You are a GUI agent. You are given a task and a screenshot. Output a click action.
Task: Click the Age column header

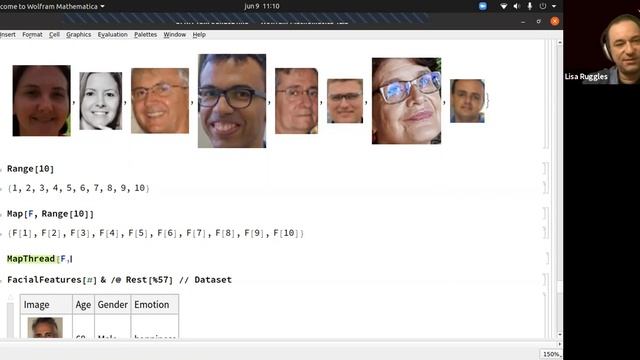click(x=83, y=304)
